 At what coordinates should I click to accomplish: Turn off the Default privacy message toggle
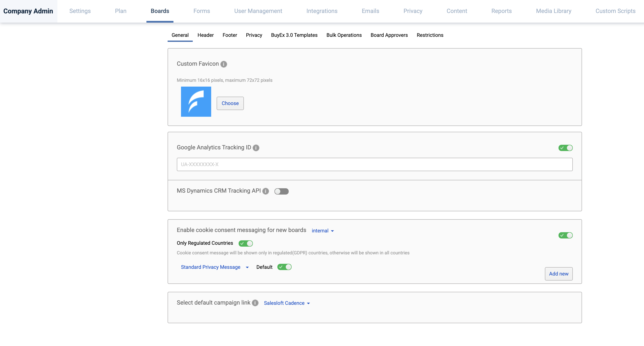coord(284,267)
